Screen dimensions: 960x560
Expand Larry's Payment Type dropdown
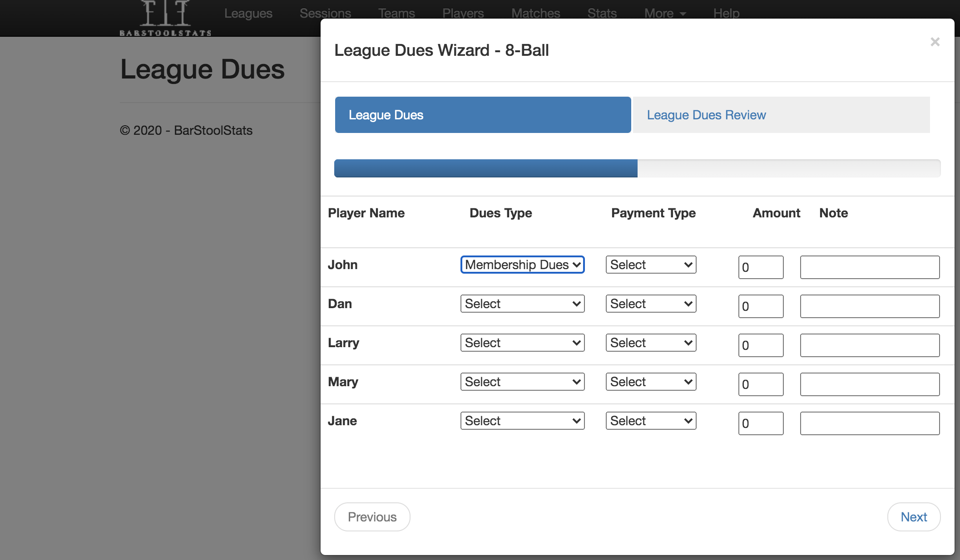click(x=650, y=343)
